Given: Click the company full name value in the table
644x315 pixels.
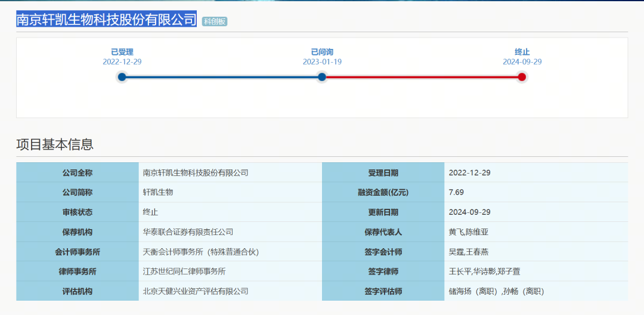Looking at the screenshot, I should [196, 173].
